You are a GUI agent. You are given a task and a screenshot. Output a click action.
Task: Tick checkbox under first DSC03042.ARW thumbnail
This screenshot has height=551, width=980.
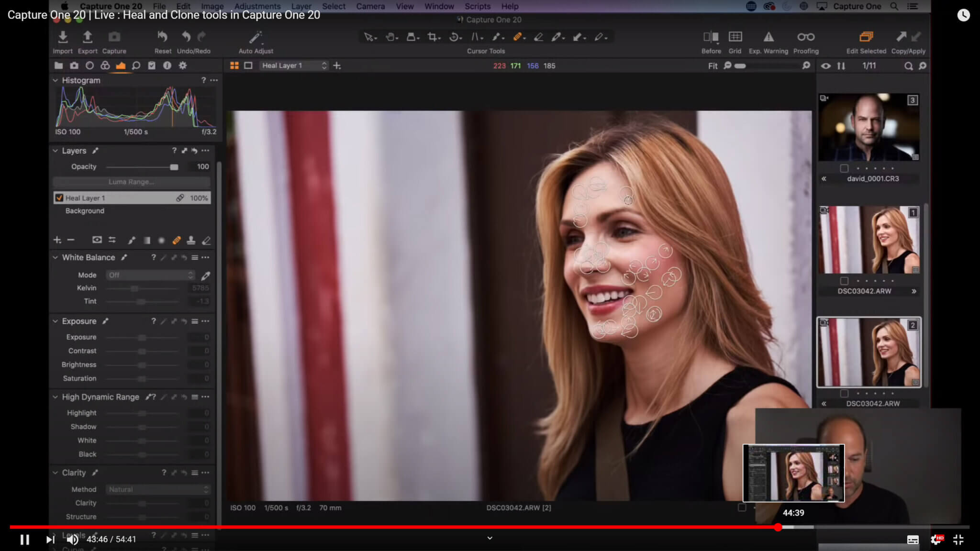pyautogui.click(x=844, y=281)
